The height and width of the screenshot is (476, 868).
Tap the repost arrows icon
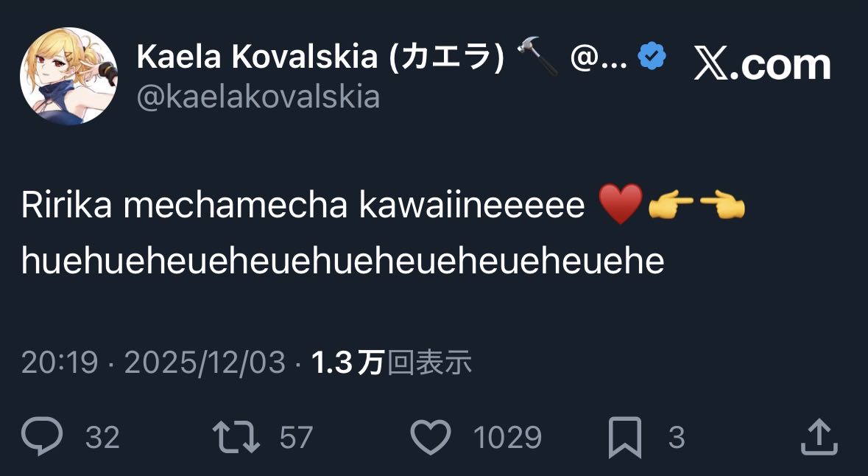click(236, 437)
